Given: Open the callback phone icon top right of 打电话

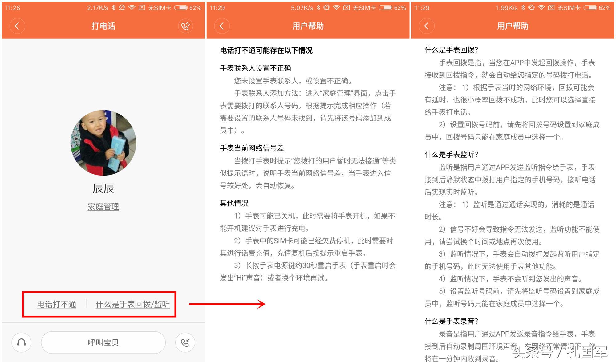Looking at the screenshot, I should [185, 26].
